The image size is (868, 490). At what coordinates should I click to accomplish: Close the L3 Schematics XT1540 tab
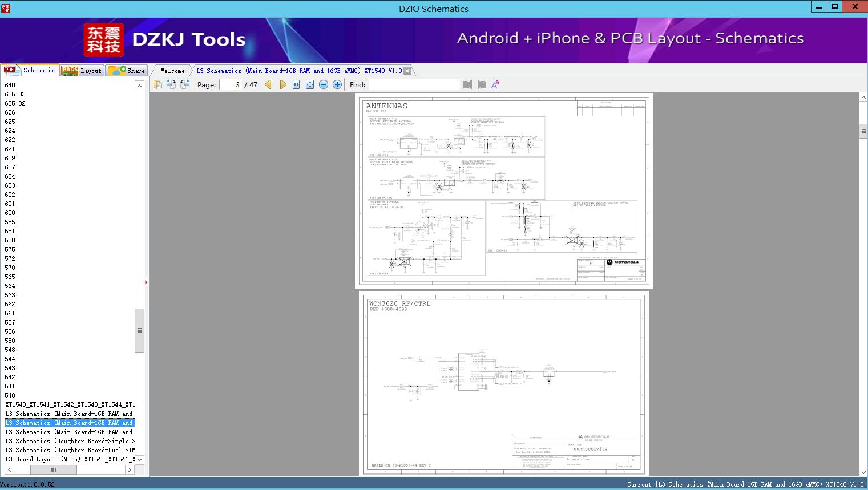407,71
